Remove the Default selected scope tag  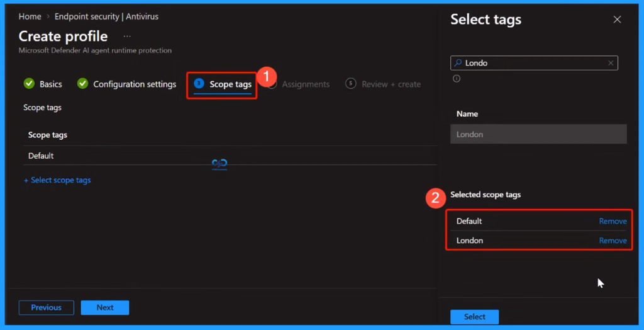613,222
